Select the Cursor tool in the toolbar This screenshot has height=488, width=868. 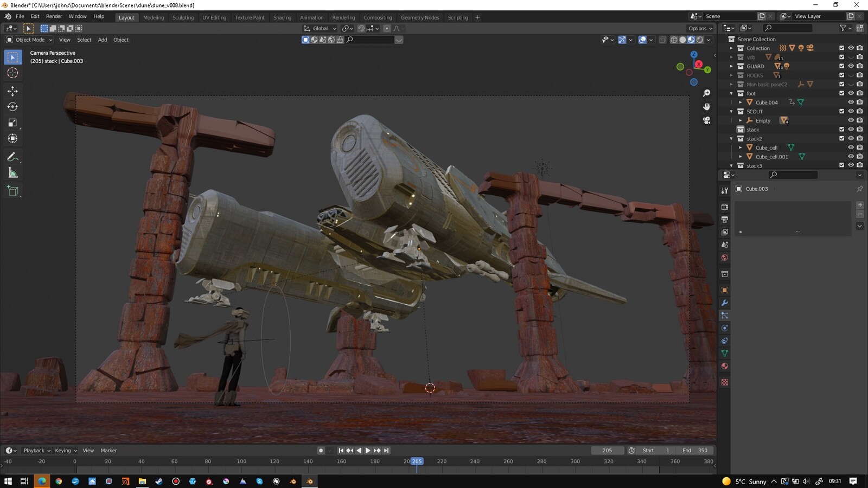point(12,73)
